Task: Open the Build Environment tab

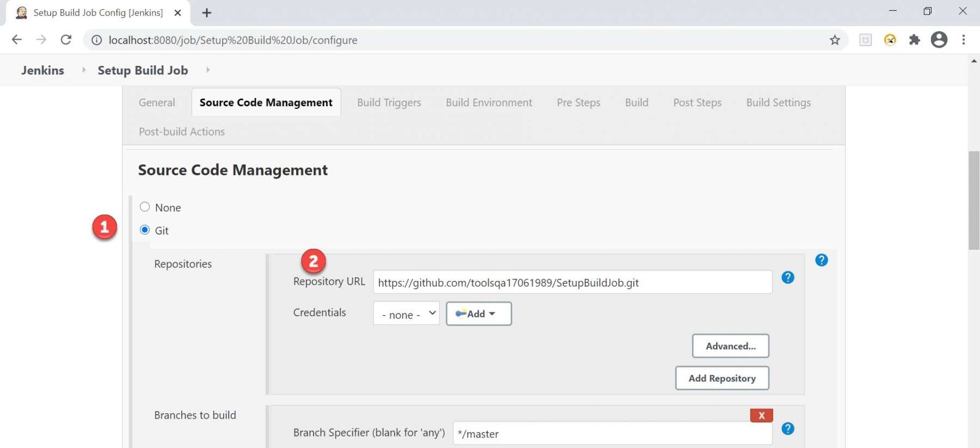Action: [x=489, y=102]
